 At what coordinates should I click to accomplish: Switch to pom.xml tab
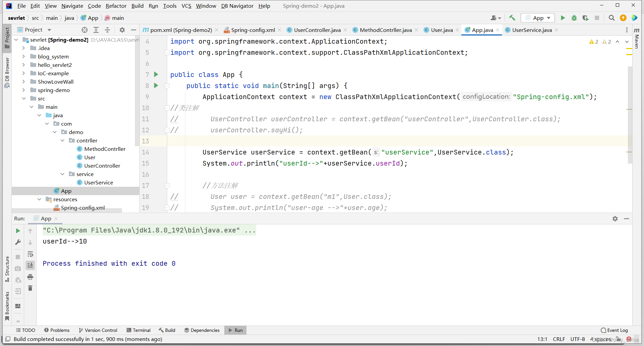tap(181, 30)
